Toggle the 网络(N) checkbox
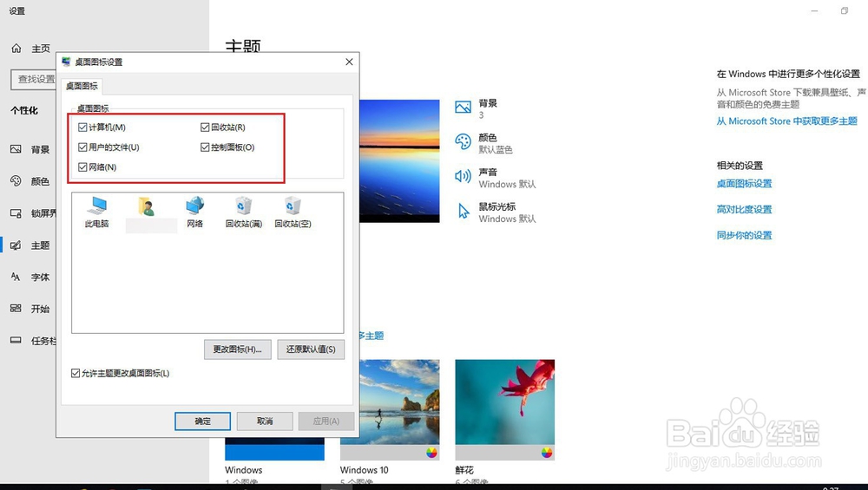The width and height of the screenshot is (868, 490). click(82, 167)
